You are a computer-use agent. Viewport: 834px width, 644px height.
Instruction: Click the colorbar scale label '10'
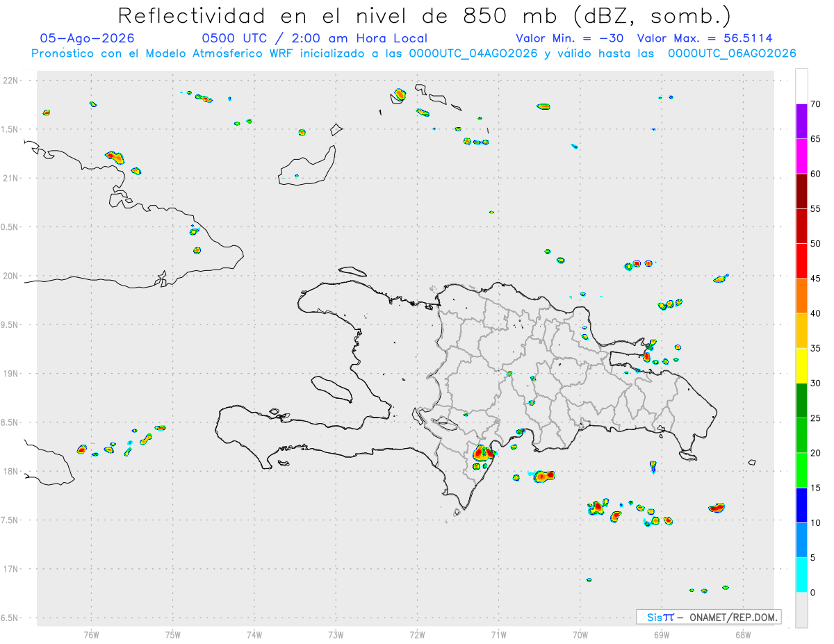click(x=816, y=523)
